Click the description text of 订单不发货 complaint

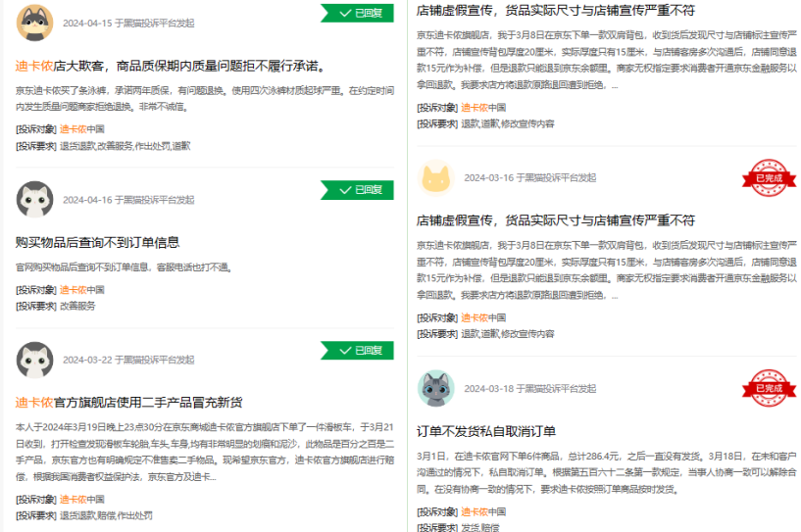[606, 472]
